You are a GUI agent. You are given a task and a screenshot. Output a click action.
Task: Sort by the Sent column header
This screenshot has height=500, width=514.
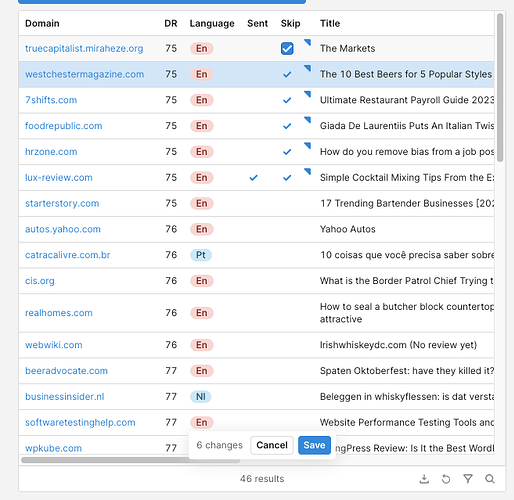257,23
